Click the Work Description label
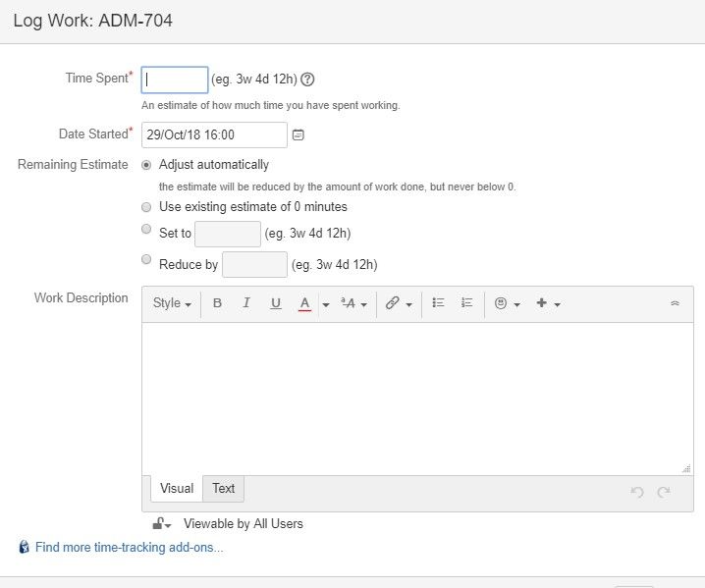This screenshot has height=588, width=705. pyautogui.click(x=81, y=298)
